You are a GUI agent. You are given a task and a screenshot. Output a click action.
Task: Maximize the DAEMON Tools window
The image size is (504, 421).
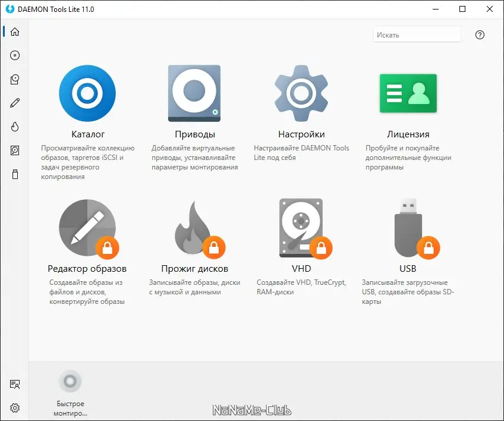pos(462,9)
